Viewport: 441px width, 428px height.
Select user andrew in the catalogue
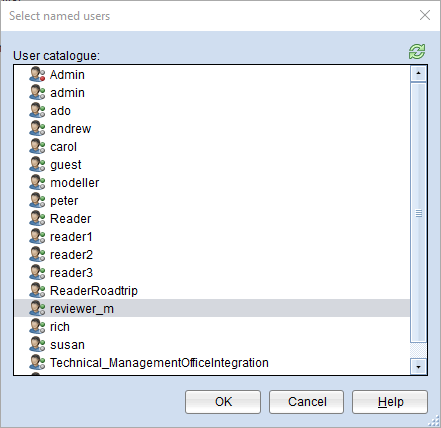[x=212, y=129]
